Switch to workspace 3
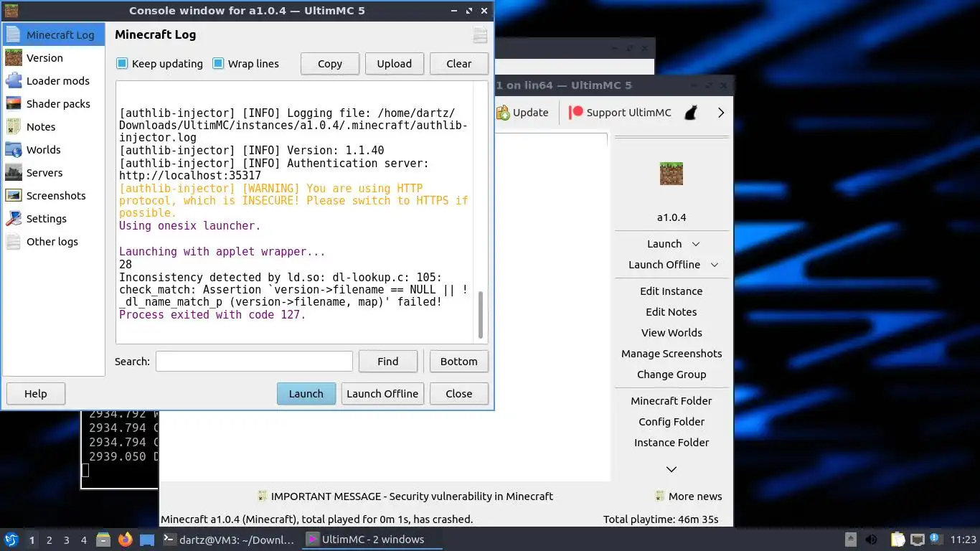This screenshot has width=980, height=551. pyautogui.click(x=67, y=540)
